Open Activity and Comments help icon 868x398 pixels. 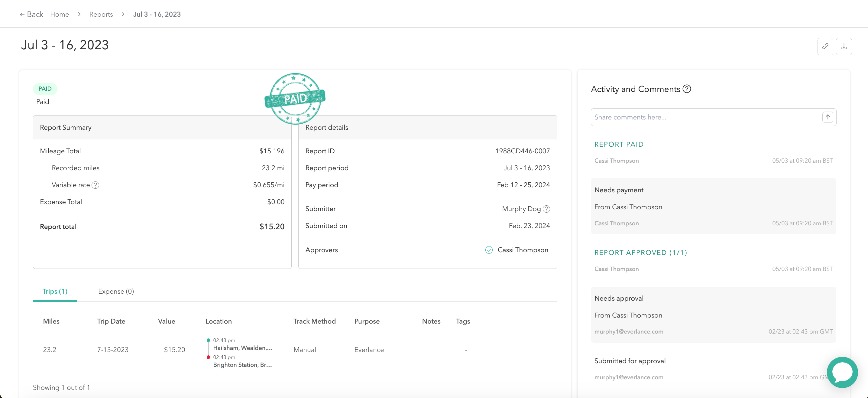[687, 89]
